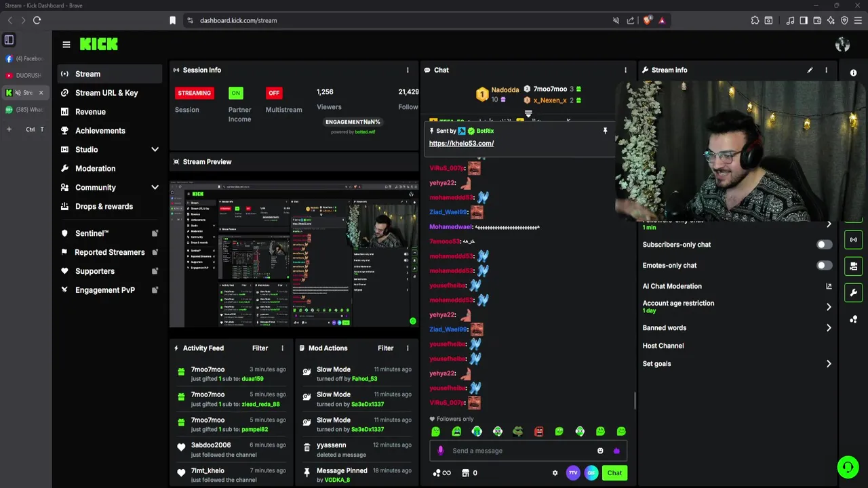The width and height of the screenshot is (868, 488).
Task: Open Followers-only chat duration arrow
Action: pyautogui.click(x=829, y=224)
